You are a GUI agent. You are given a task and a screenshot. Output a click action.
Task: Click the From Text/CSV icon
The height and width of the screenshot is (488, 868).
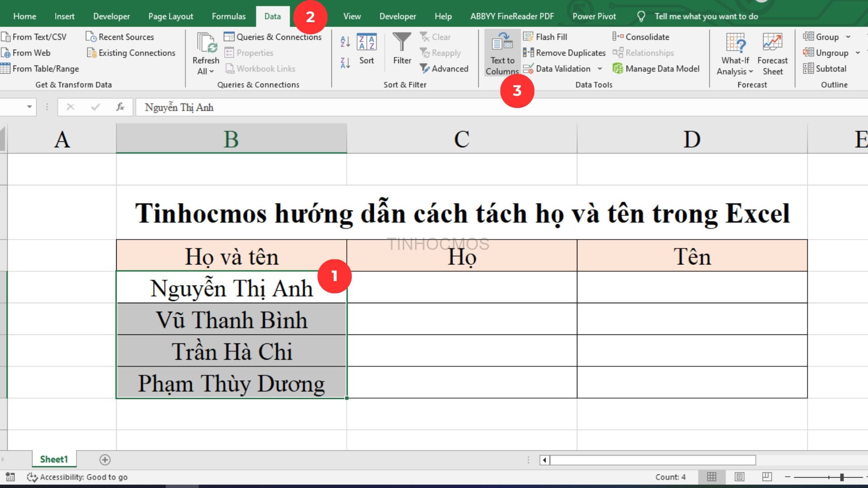click(x=5, y=37)
